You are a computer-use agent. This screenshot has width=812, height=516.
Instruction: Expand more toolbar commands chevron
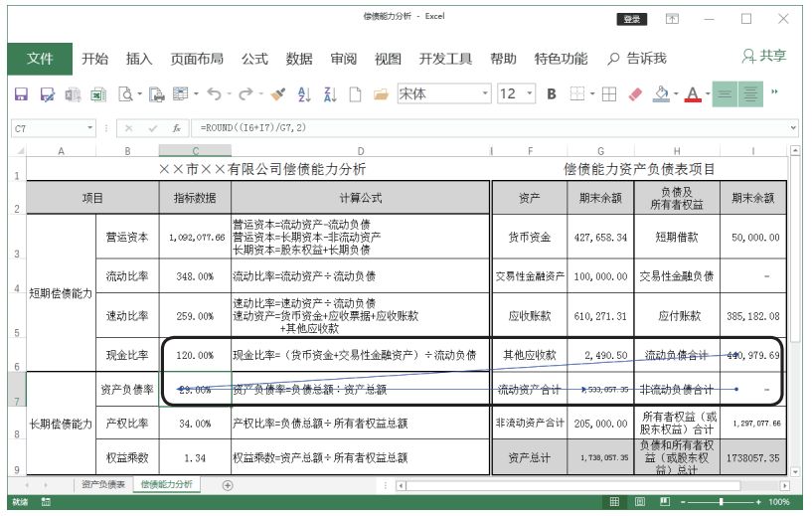pos(774,91)
